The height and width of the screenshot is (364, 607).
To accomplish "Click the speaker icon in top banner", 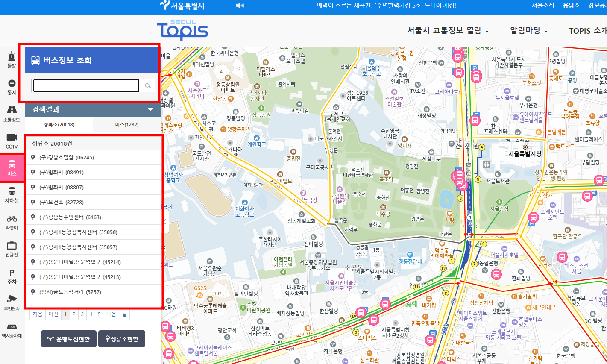I will (240, 6).
